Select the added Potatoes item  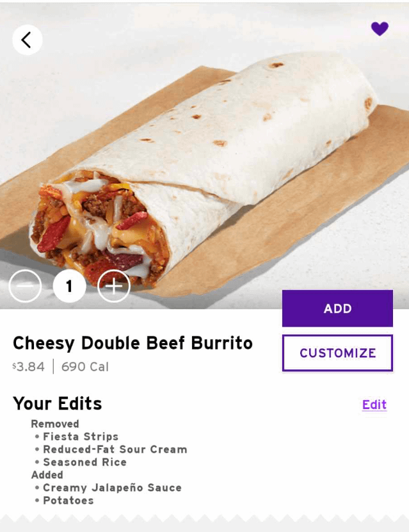pos(68,501)
